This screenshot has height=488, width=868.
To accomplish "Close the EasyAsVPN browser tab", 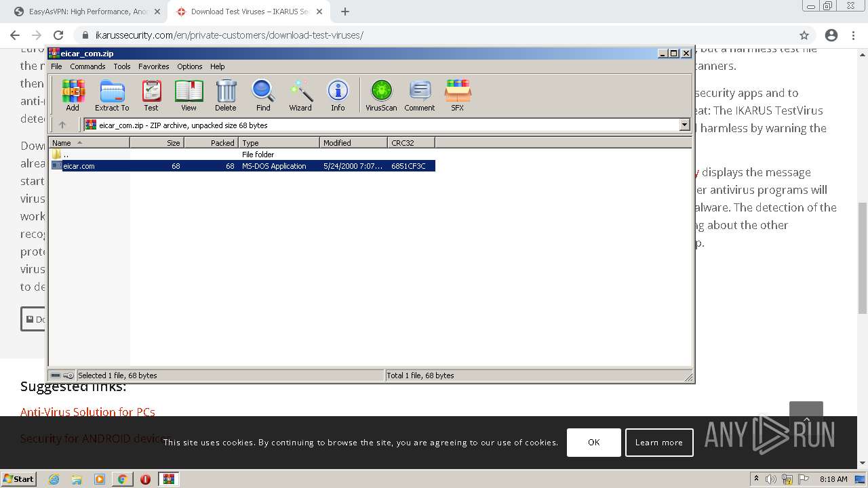I will [157, 12].
